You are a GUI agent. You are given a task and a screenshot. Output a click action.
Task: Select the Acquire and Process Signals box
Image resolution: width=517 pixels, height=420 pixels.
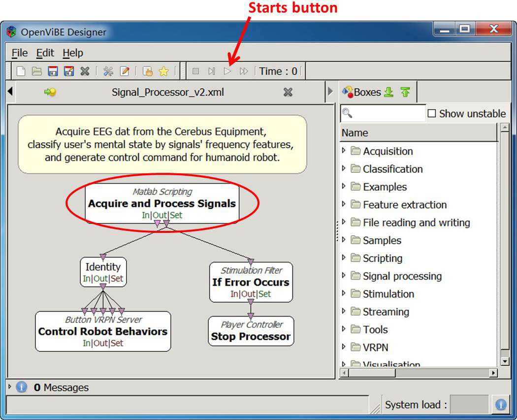tap(162, 203)
